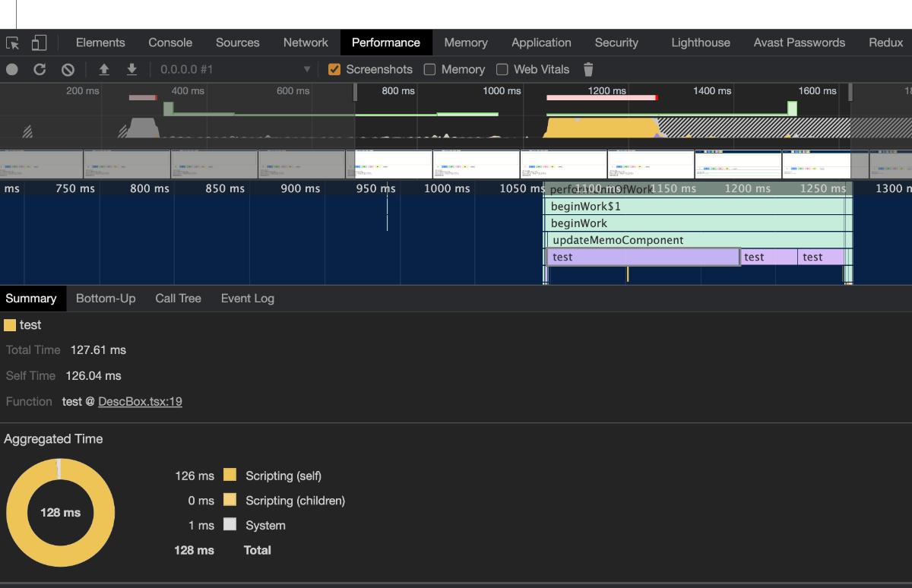912x588 pixels.
Task: Click the Scripting (self) color swatch
Action: tap(230, 476)
